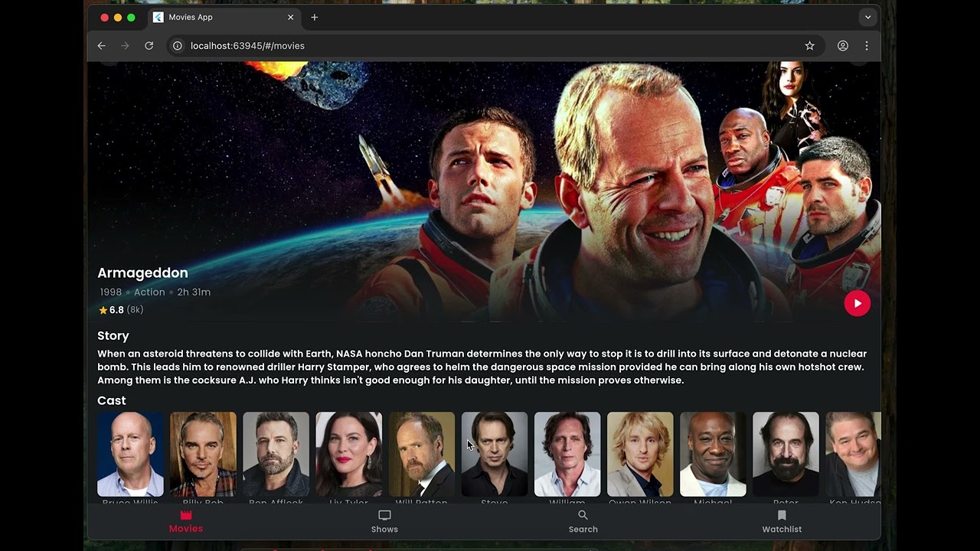Open Peter cast photo
The image size is (980, 551).
(x=786, y=454)
